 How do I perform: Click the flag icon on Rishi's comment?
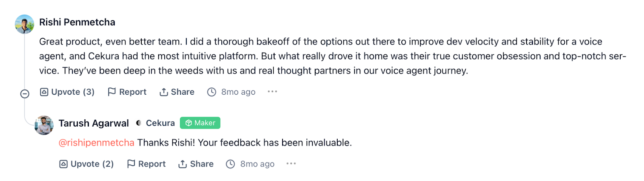coord(111,92)
